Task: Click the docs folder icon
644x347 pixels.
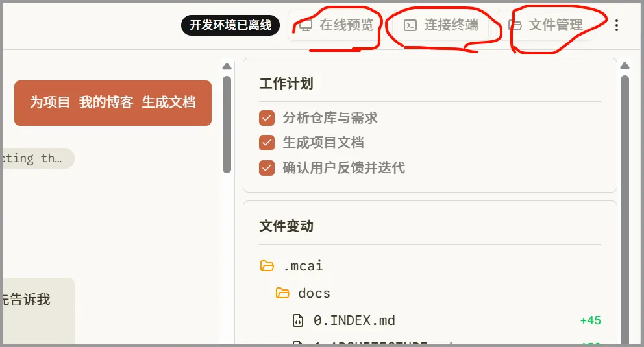Action: tap(282, 293)
